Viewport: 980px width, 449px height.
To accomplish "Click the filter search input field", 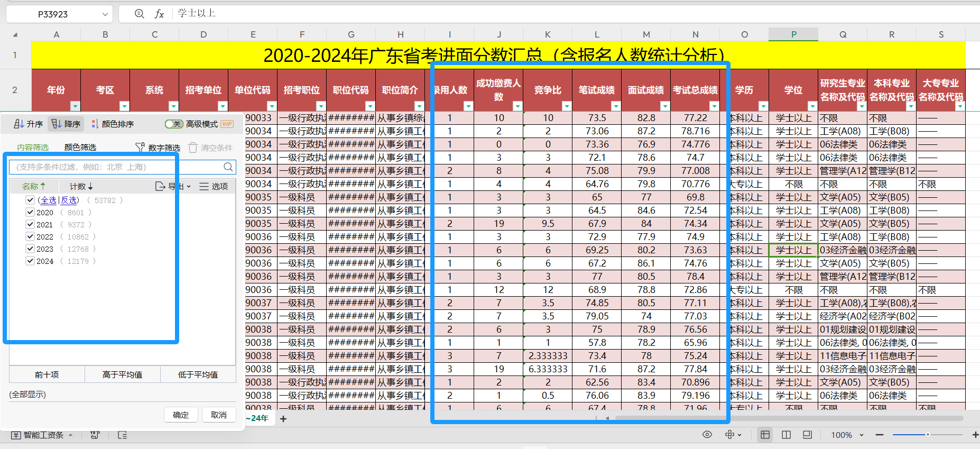I will pos(122,167).
